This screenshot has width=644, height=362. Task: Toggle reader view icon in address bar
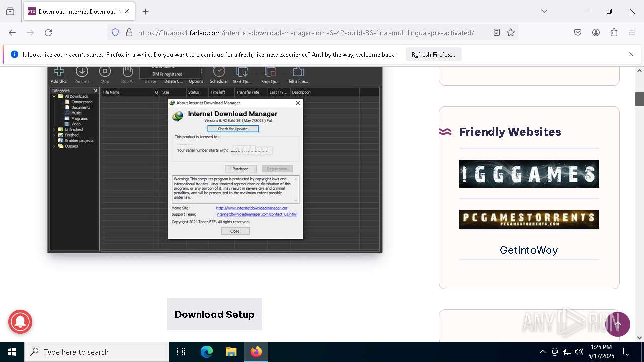point(497,33)
